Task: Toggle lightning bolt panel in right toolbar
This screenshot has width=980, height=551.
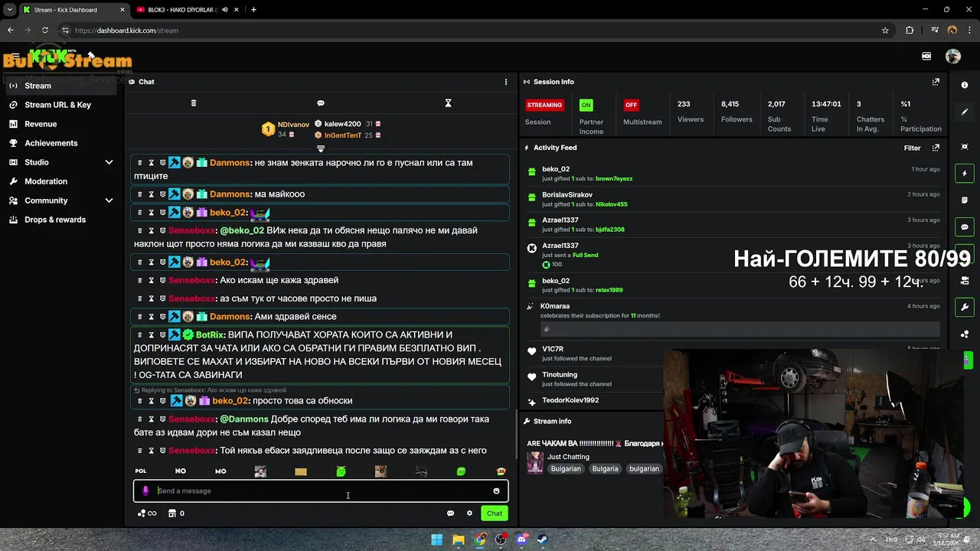Action: pos(965,174)
